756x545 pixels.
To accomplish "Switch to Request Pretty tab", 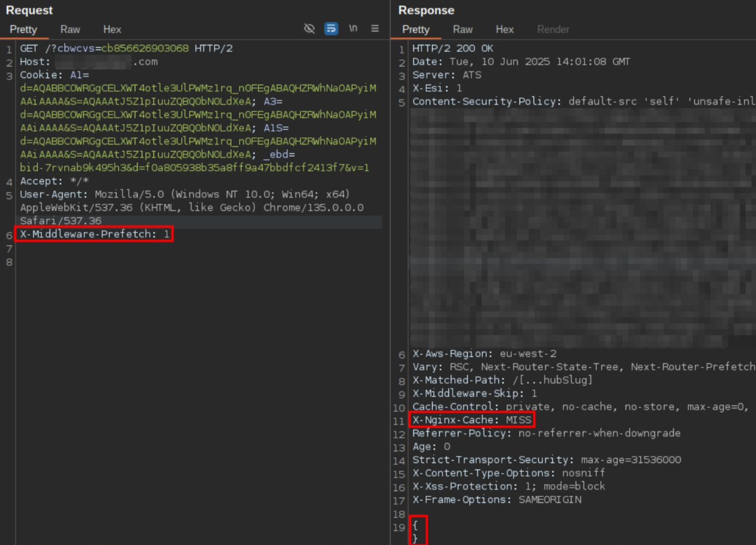I will (23, 30).
